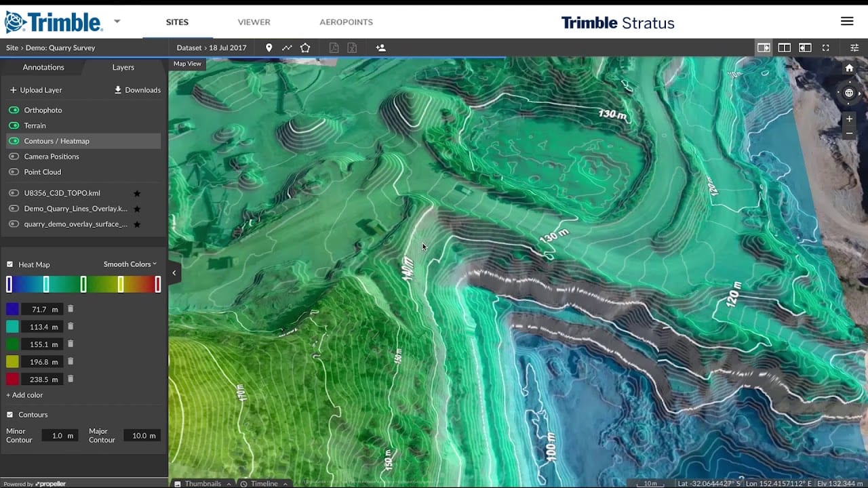Image resolution: width=868 pixels, height=488 pixels.
Task: Switch to right panel view layout
Action: [805, 48]
